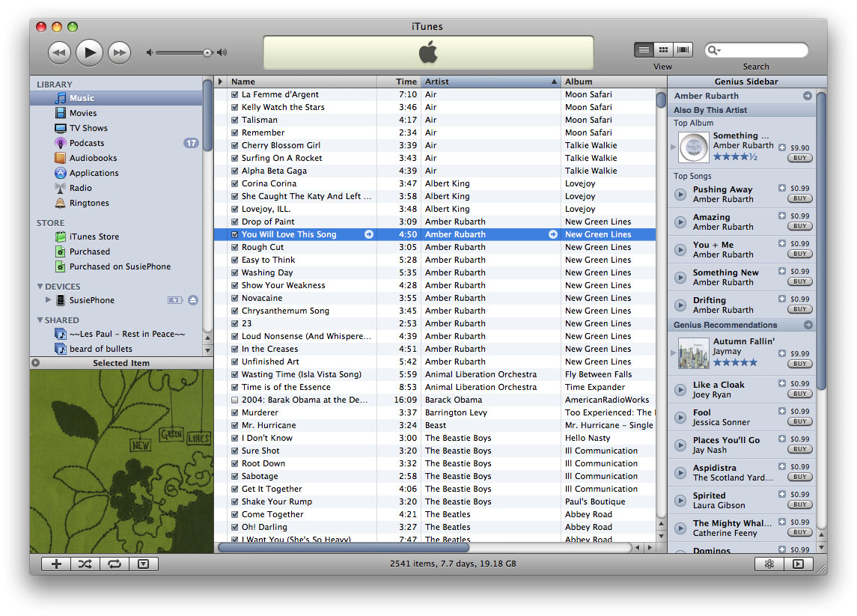Image resolution: width=857 pixels, height=616 pixels.
Task: Preview Like a Cloak by Joey Ryan
Action: (680, 390)
